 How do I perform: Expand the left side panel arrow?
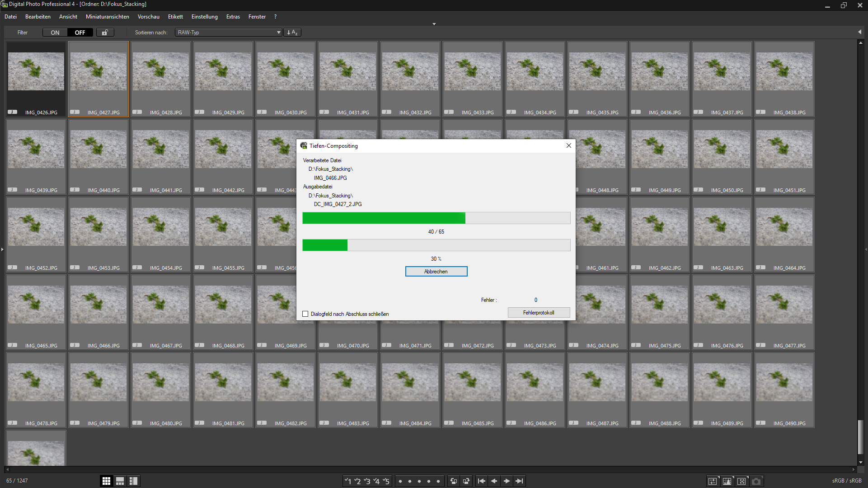tap(2, 249)
